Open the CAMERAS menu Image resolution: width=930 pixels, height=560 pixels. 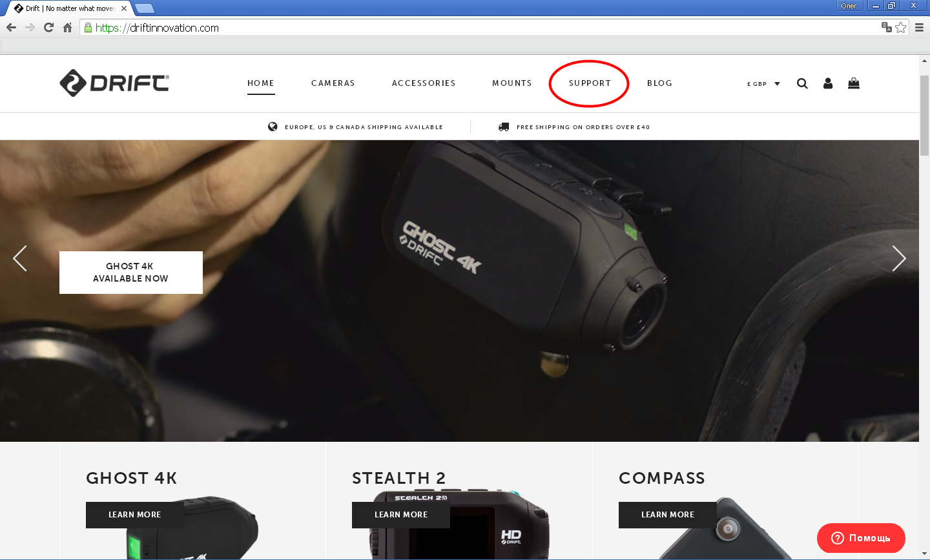(x=333, y=83)
